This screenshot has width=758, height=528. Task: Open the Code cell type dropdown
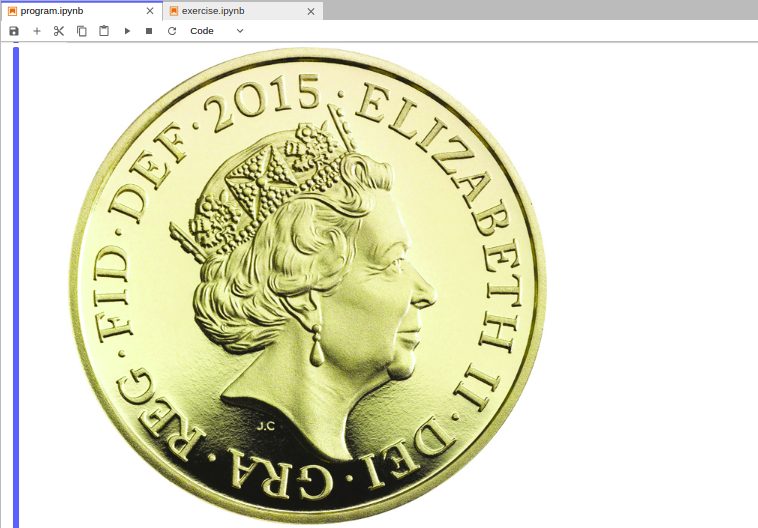pos(217,31)
